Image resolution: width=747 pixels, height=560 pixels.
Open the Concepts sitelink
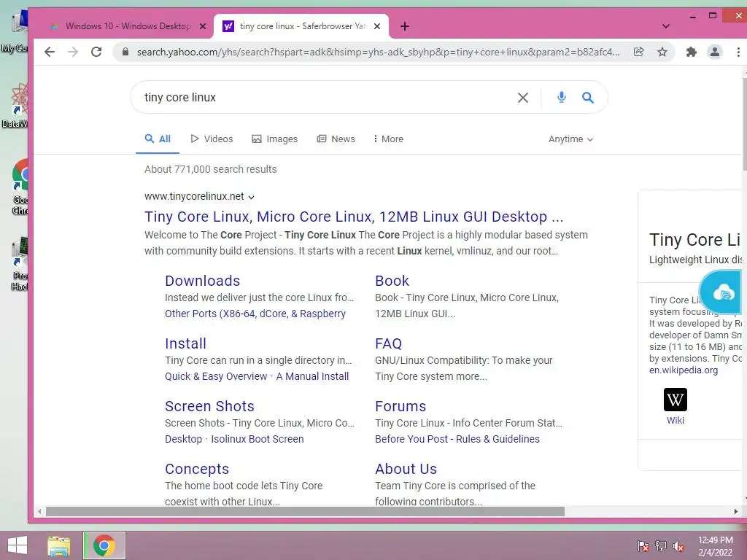click(x=197, y=470)
